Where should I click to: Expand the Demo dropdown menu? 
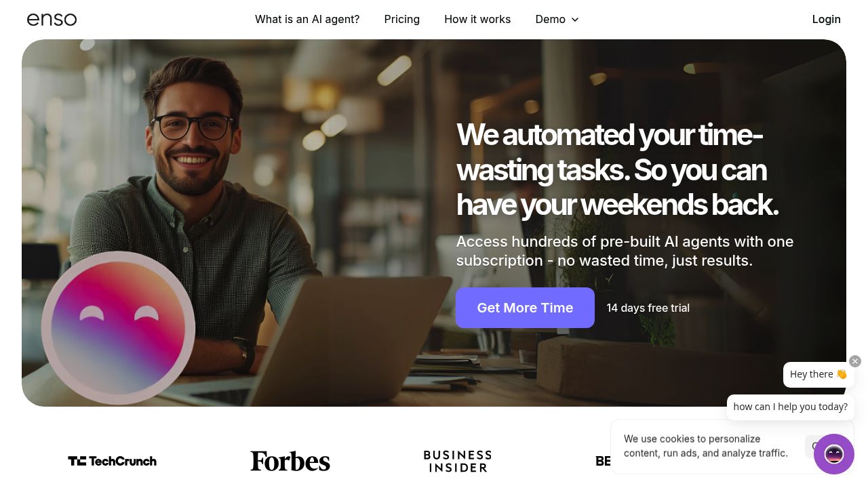[x=557, y=20]
